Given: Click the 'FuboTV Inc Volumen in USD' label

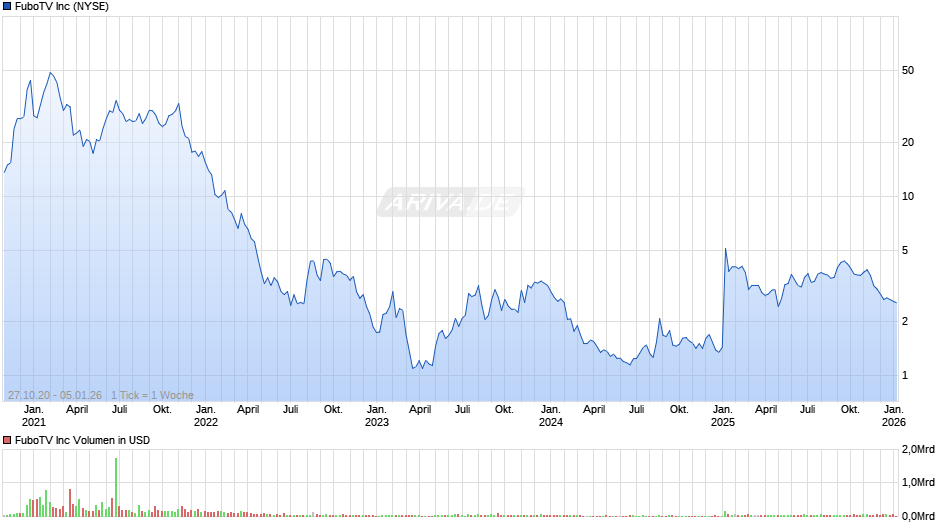Looking at the screenshot, I should pos(82,440).
